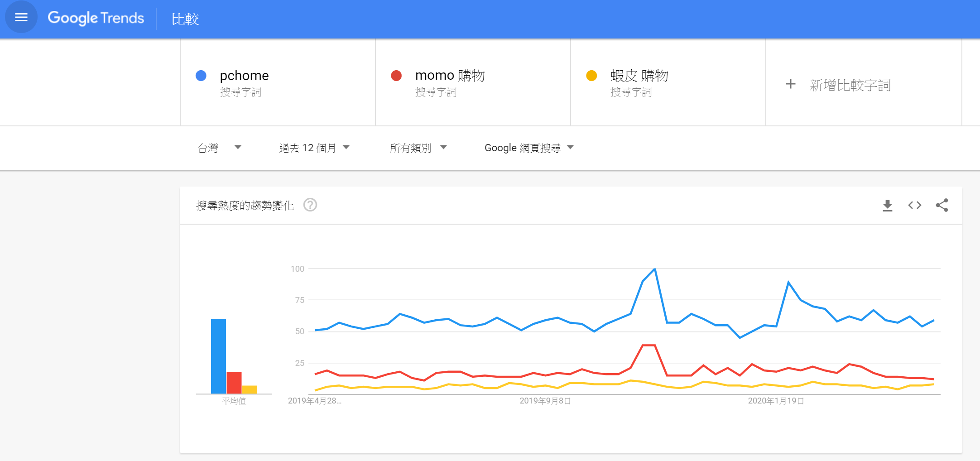Open the embed code icon
The image size is (980, 461).
[x=914, y=205]
